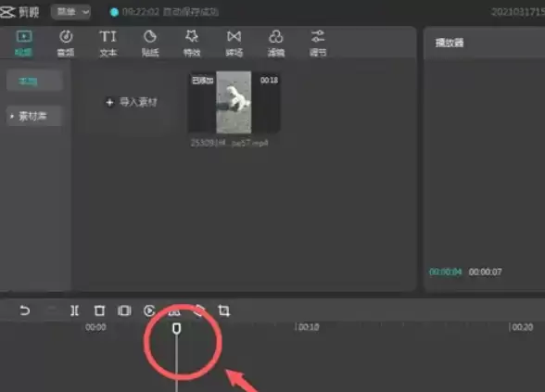
Task: Open the 文本 text tab
Action: [x=108, y=44]
